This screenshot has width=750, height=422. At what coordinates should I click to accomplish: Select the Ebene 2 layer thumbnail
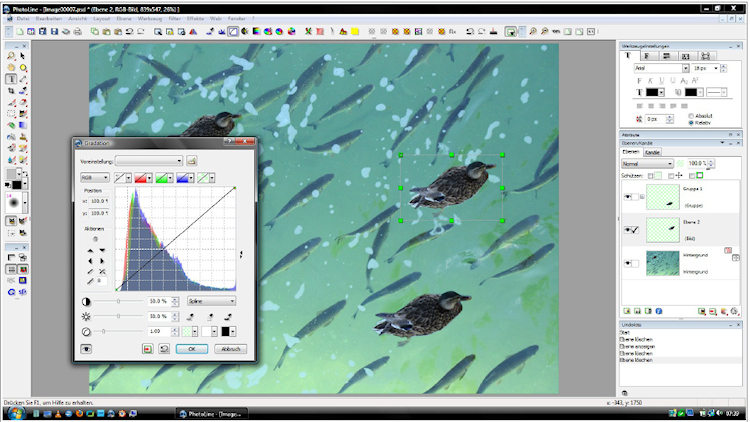[665, 229]
